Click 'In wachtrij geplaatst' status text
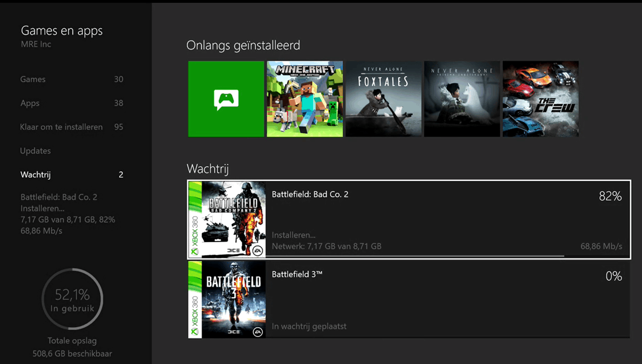 (x=309, y=327)
